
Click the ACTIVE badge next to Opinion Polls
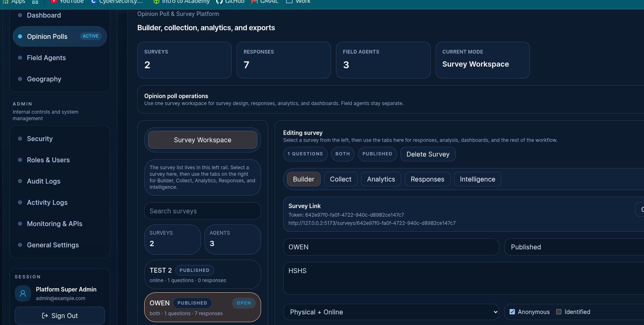pyautogui.click(x=91, y=36)
